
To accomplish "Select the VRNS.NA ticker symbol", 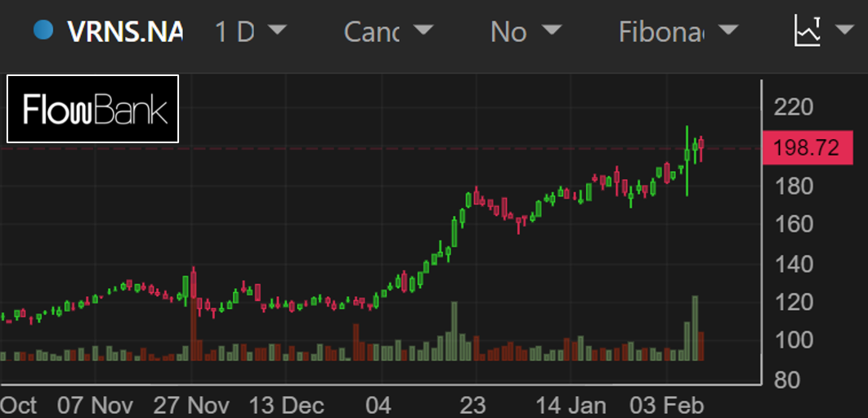I will pos(124,32).
